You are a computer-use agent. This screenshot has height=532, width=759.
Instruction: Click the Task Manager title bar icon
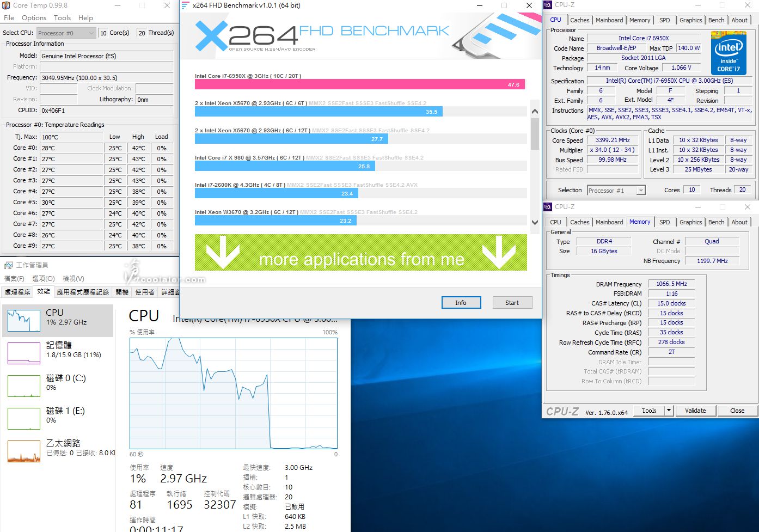pos(9,265)
